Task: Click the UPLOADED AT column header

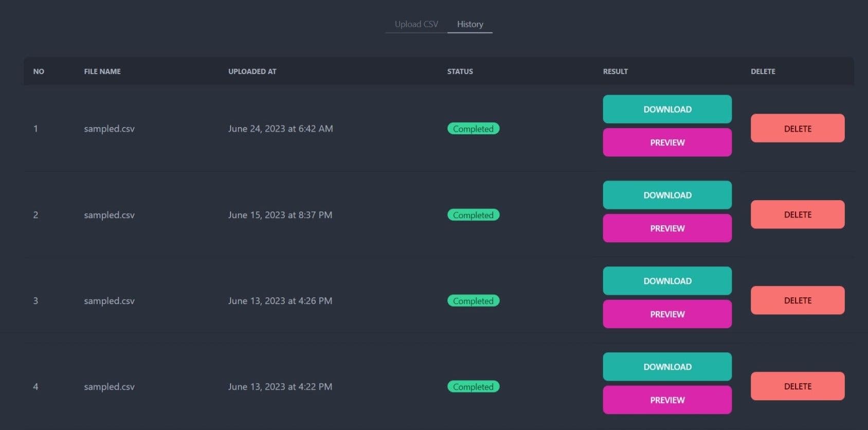Action: click(252, 71)
